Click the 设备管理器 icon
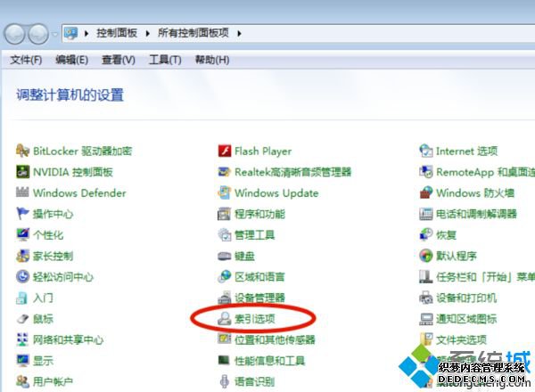The width and height of the screenshot is (535, 392). click(x=225, y=298)
